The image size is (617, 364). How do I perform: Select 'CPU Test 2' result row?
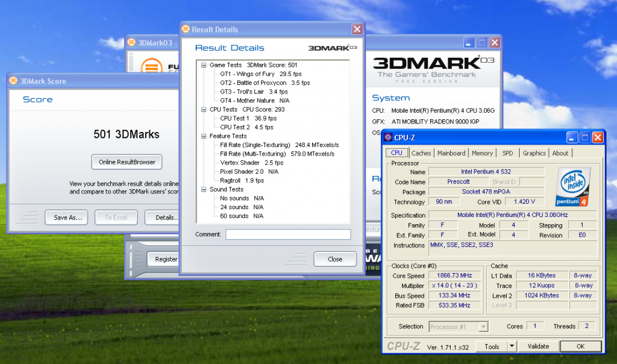246,128
